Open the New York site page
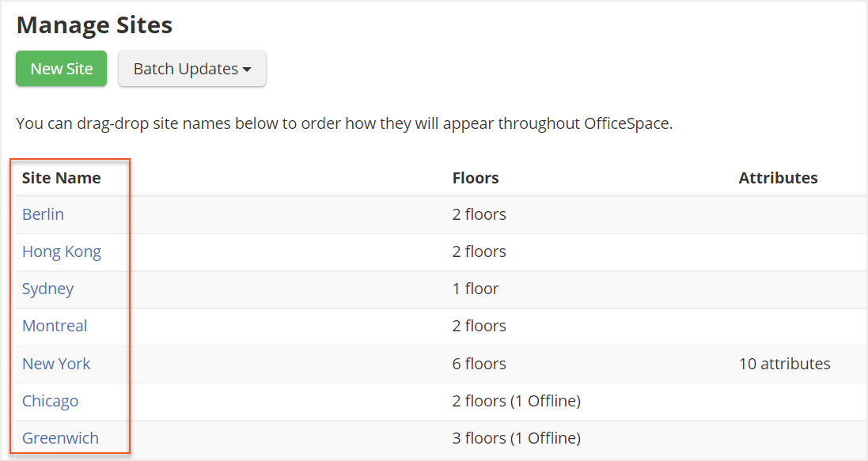The image size is (868, 461). click(x=56, y=363)
